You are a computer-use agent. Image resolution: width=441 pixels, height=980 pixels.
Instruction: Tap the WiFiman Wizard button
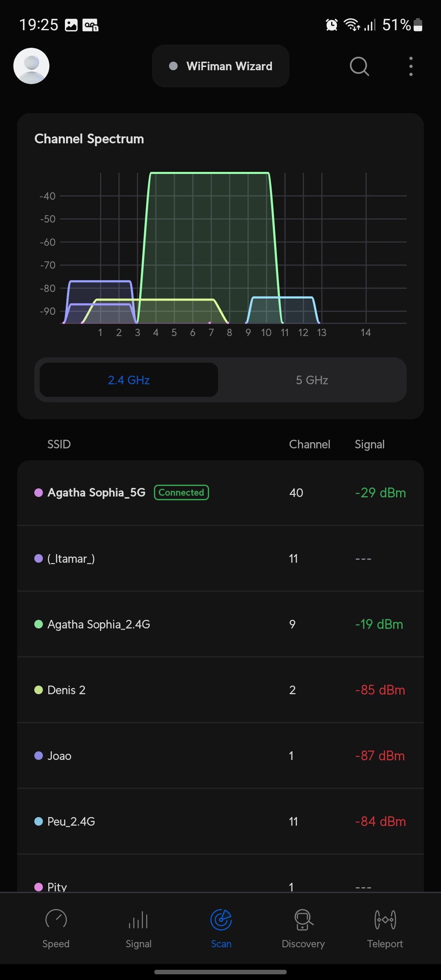pos(220,66)
